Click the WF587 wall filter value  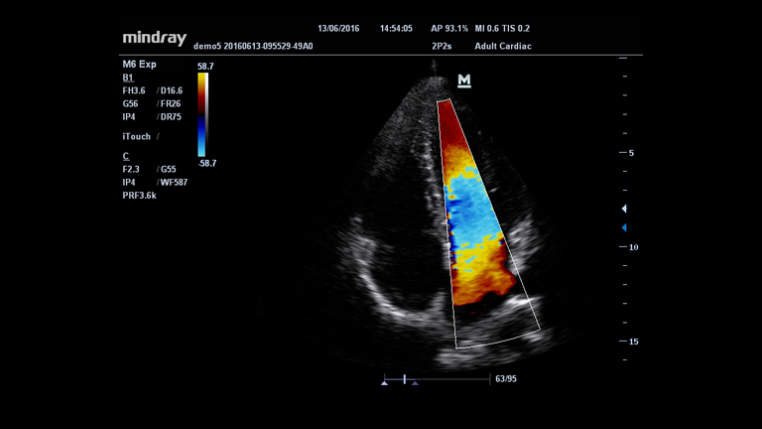point(173,183)
